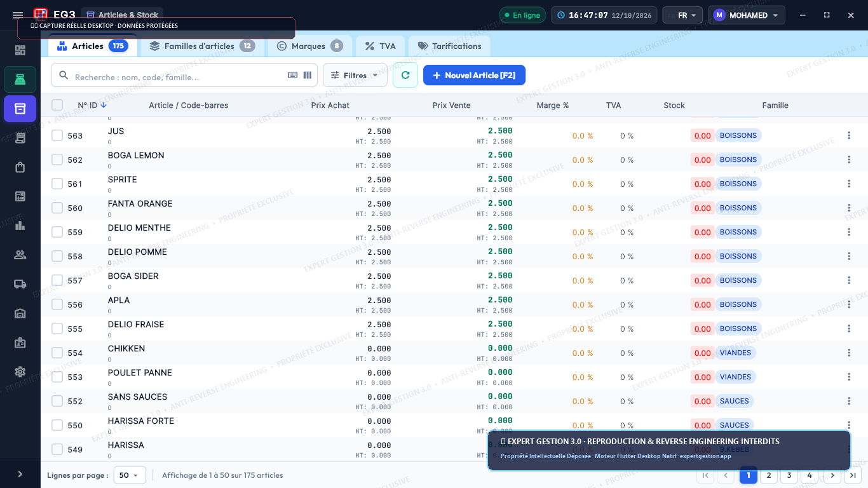Screen dimensions: 868x488
Task: Open the FR language dropdown
Action: pyautogui.click(x=682, y=15)
